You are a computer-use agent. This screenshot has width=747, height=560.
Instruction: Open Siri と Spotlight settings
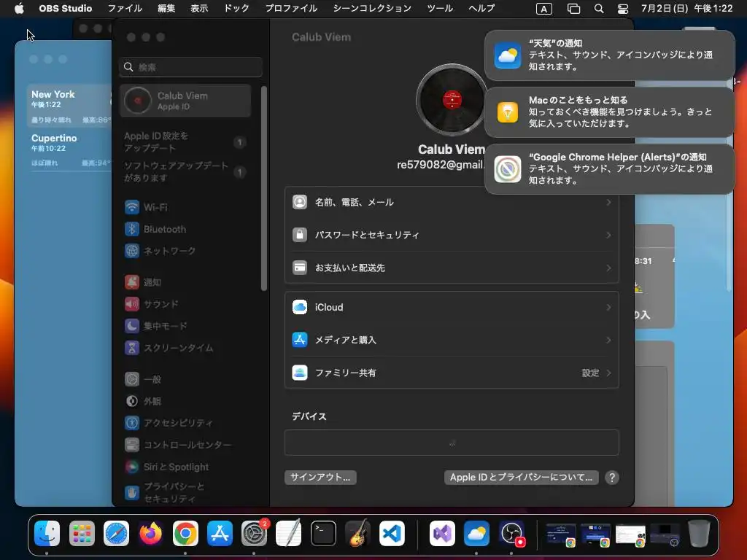167,467
